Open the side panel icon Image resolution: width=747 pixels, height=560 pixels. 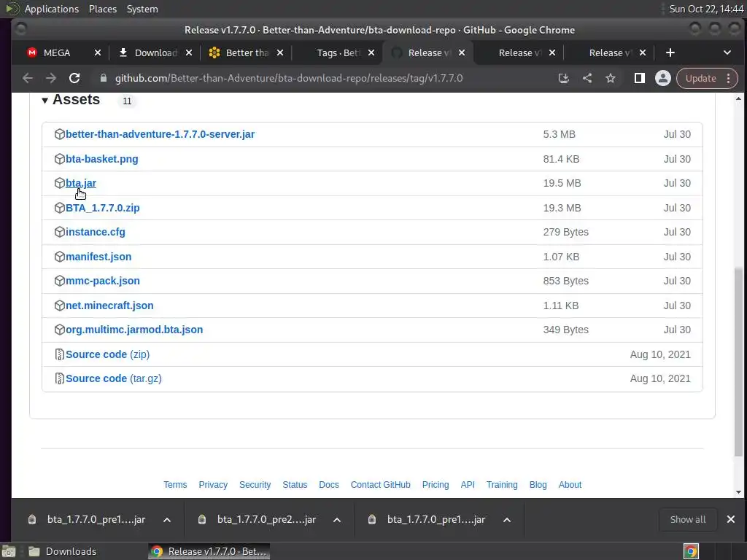[639, 78]
